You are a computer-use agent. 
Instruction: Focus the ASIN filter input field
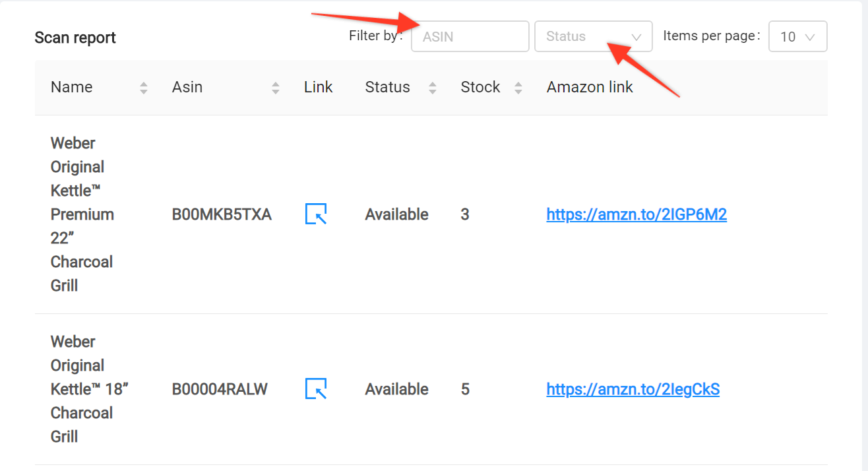point(470,37)
